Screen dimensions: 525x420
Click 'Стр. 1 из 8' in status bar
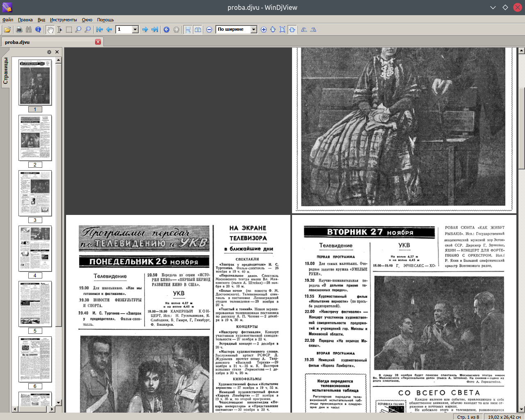(468, 417)
